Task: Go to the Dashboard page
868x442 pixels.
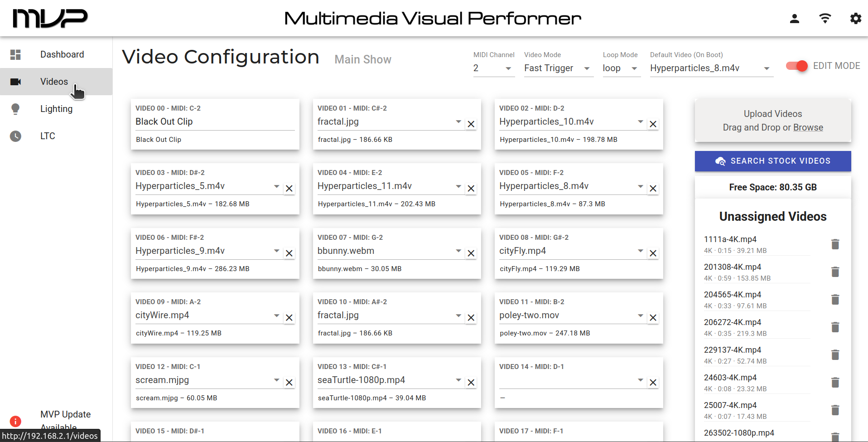Action: pyautogui.click(x=62, y=54)
